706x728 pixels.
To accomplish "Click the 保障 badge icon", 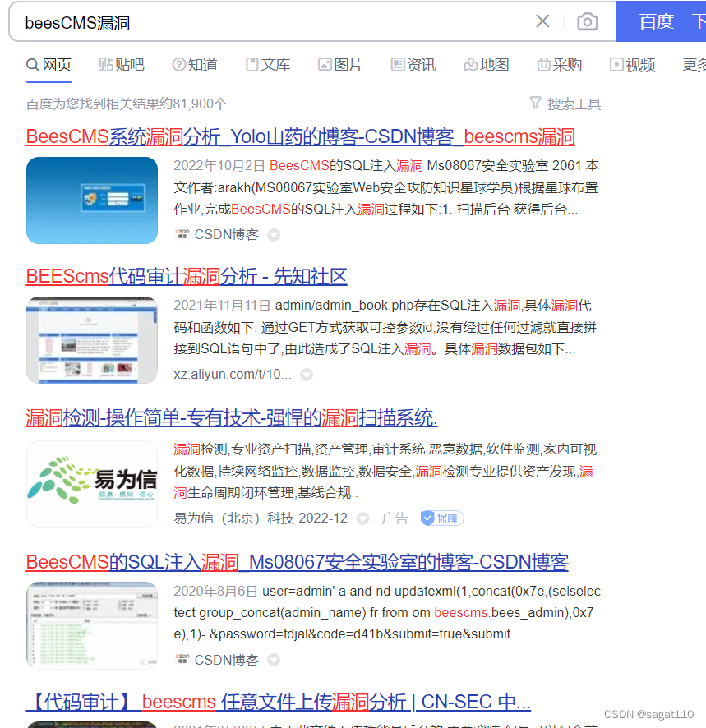I will tap(441, 518).
